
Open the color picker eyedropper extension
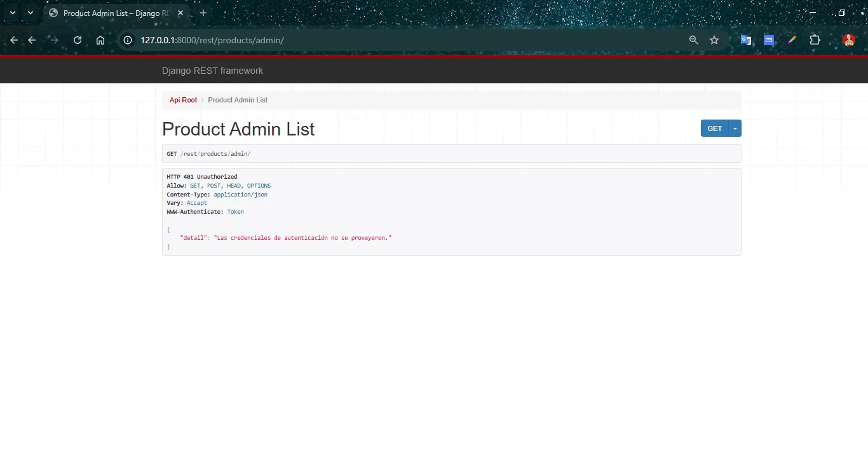click(792, 40)
